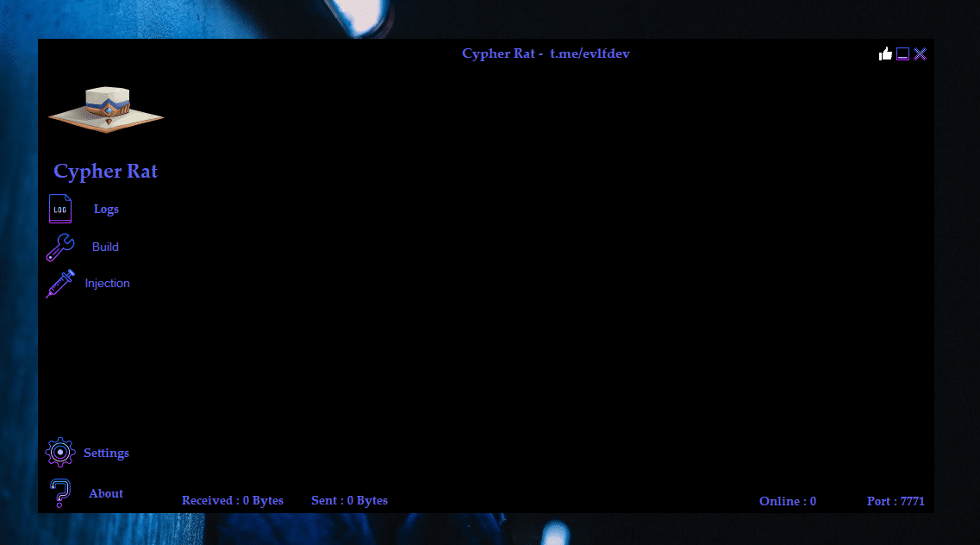Click the Sent : 0 Bytes status

[x=349, y=501]
